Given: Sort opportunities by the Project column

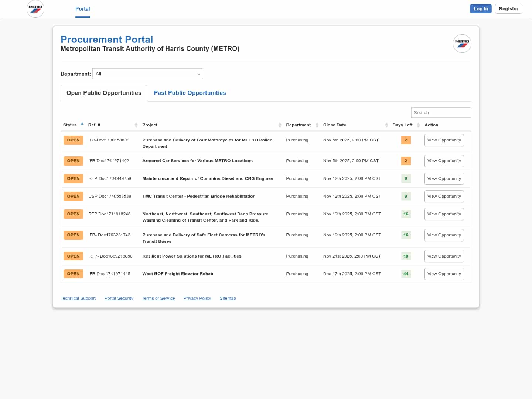Looking at the screenshot, I should (x=150, y=125).
